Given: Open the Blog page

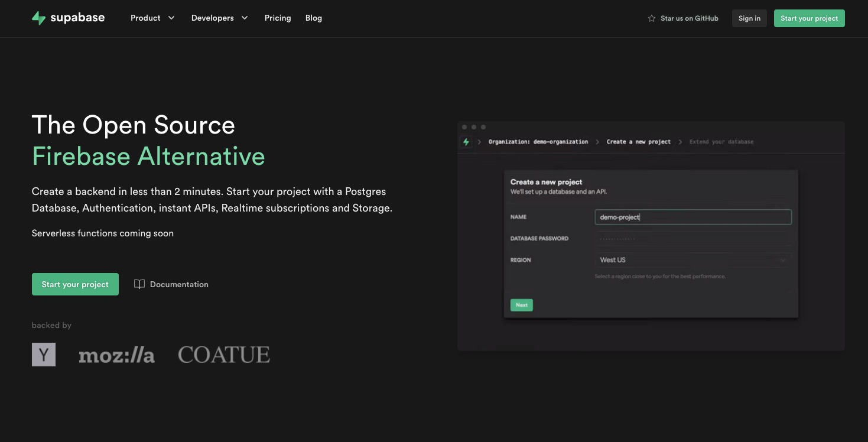Looking at the screenshot, I should [x=314, y=18].
